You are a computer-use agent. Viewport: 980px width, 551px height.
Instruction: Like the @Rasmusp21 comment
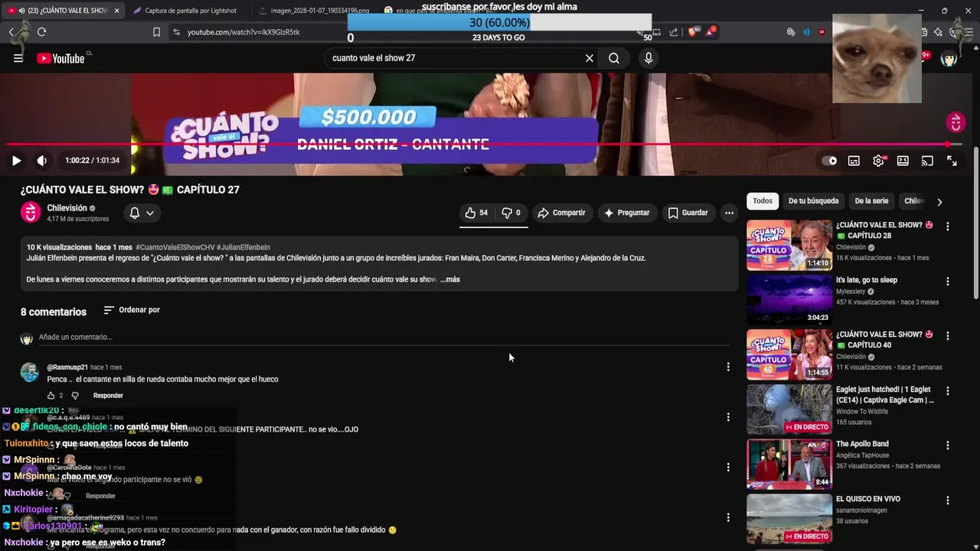tap(51, 396)
